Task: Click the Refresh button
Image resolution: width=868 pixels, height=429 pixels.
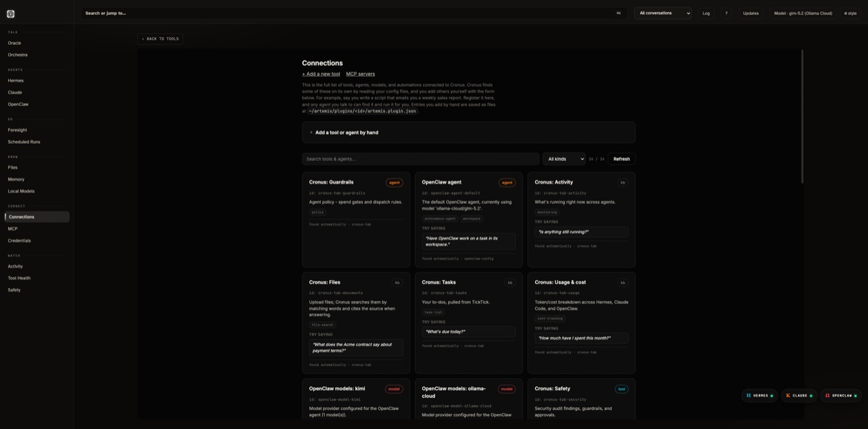Action: click(x=622, y=159)
